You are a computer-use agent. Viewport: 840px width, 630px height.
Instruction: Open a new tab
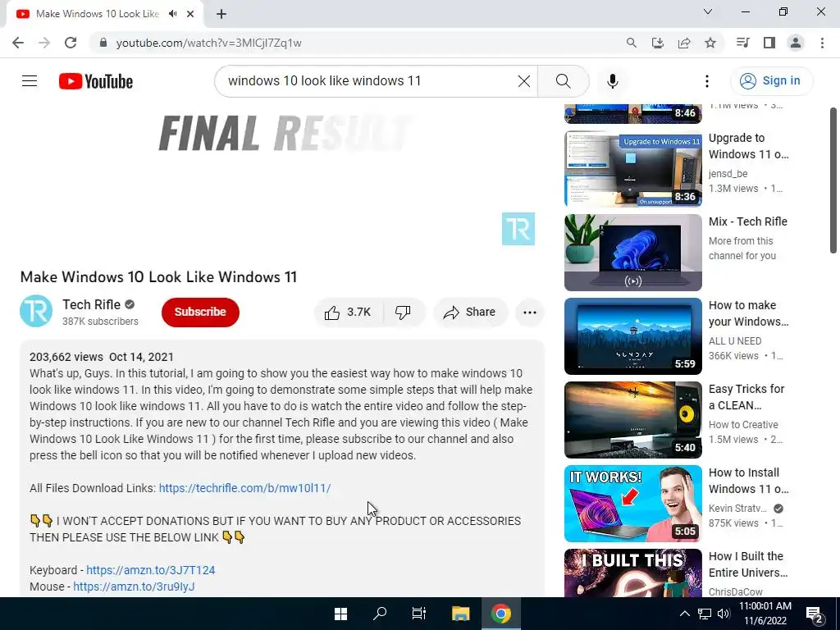click(x=221, y=14)
